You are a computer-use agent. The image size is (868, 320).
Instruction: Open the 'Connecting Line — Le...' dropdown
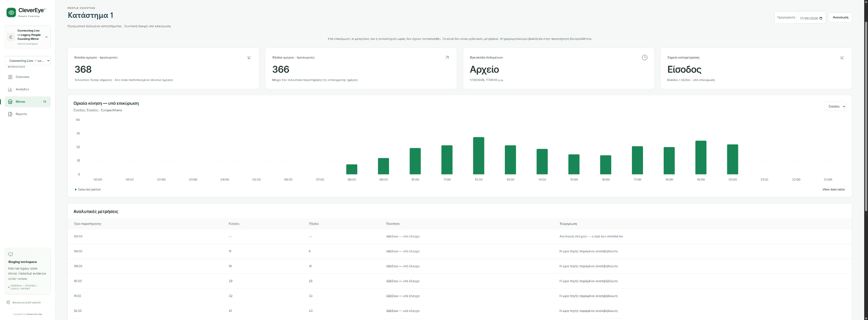coord(28,61)
